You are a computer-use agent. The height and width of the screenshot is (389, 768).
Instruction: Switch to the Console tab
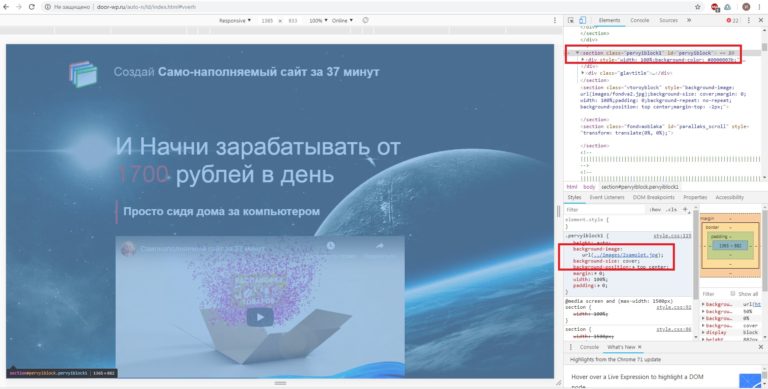click(639, 20)
